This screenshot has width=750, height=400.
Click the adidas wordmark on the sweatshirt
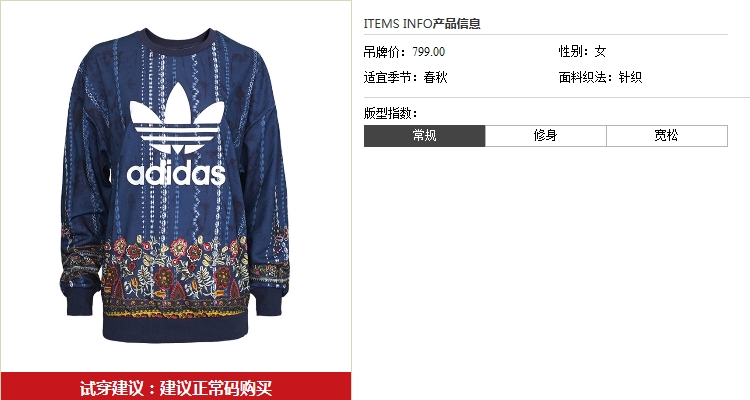(x=176, y=174)
